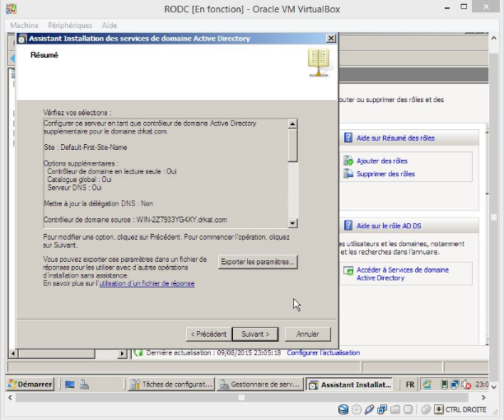Image resolution: width=504 pixels, height=420 pixels.
Task: Switch to Assistant Installation taskbar item
Action: coord(349,385)
